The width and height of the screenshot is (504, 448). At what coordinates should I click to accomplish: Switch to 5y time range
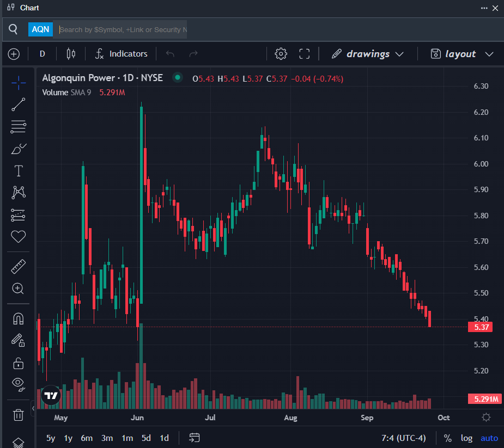click(51, 438)
